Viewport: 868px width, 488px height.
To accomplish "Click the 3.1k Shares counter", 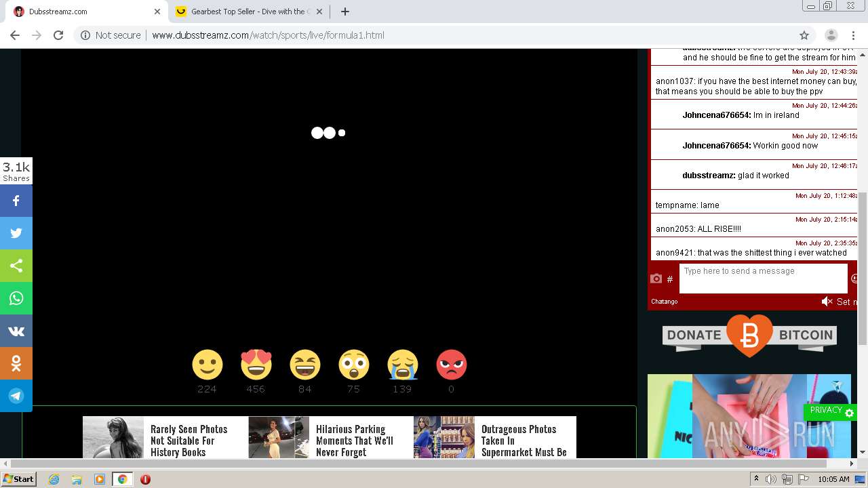I will point(16,171).
